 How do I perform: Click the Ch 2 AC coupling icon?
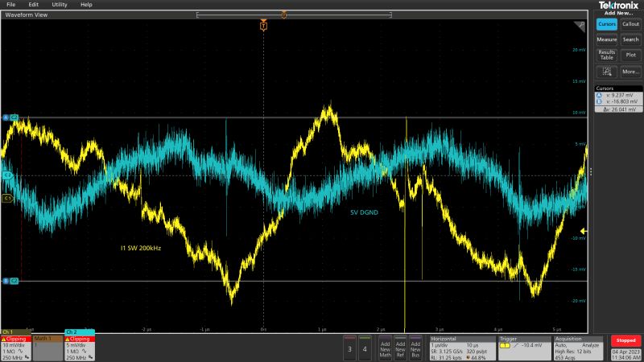[x=84, y=352]
